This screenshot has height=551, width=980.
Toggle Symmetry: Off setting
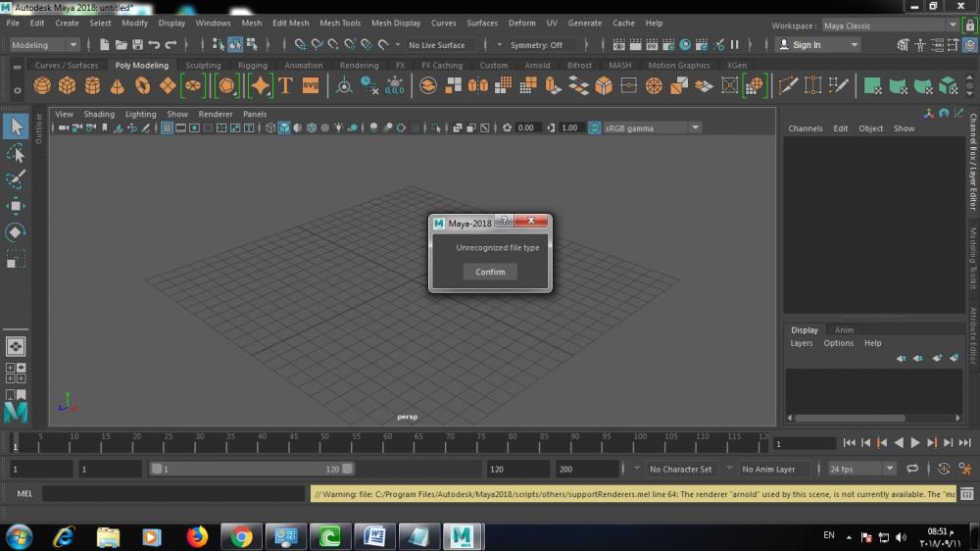click(536, 45)
